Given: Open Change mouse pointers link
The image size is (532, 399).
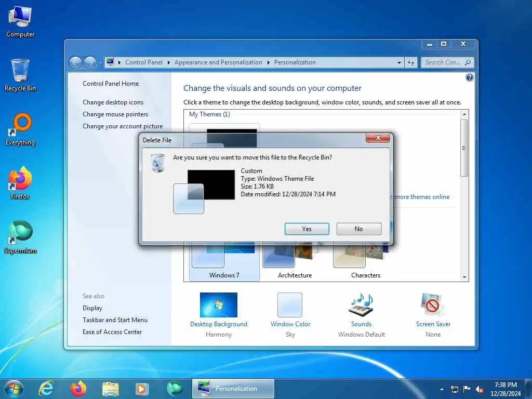Looking at the screenshot, I should coord(115,114).
